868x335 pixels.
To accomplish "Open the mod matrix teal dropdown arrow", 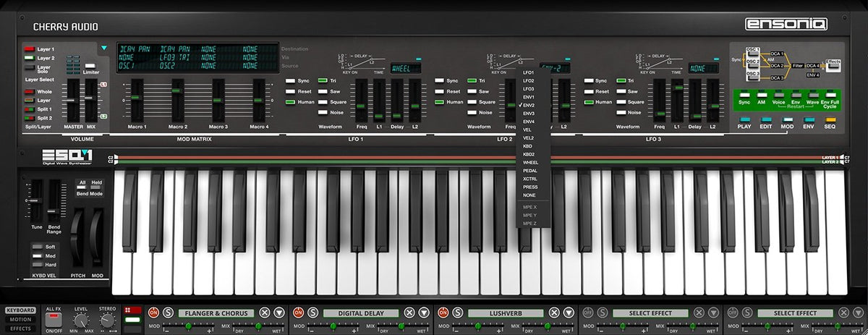I will [104, 48].
